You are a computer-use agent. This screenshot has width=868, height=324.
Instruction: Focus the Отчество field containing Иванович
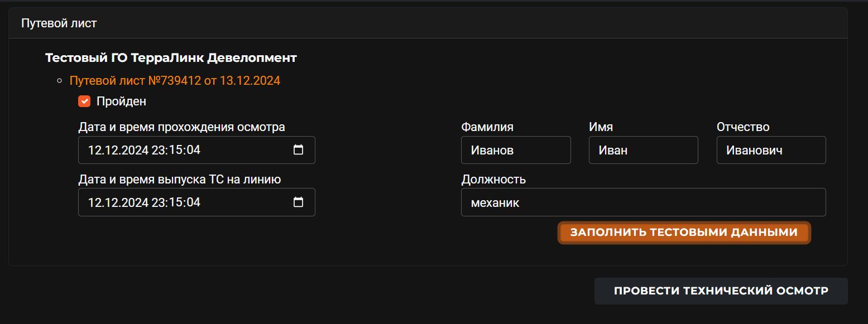[x=771, y=150]
